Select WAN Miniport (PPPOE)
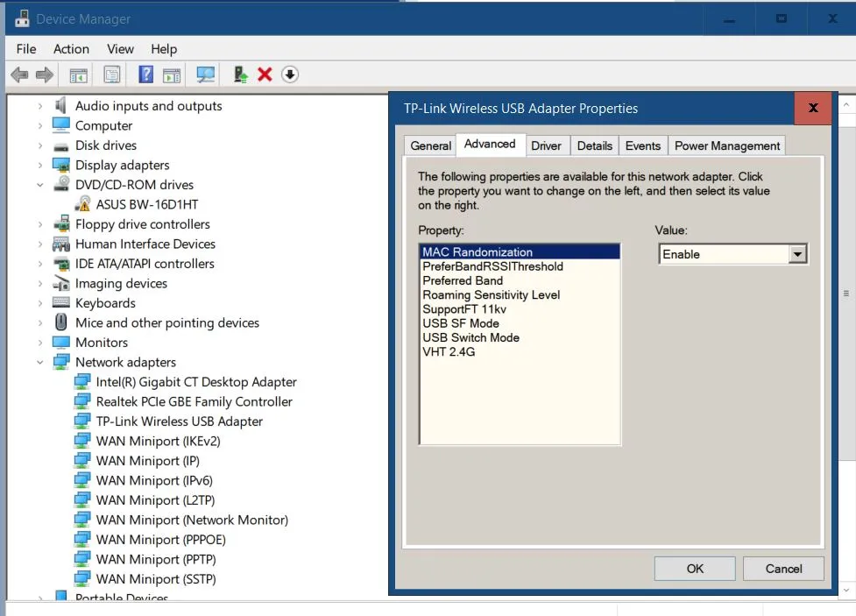This screenshot has height=616, width=856. 160,540
